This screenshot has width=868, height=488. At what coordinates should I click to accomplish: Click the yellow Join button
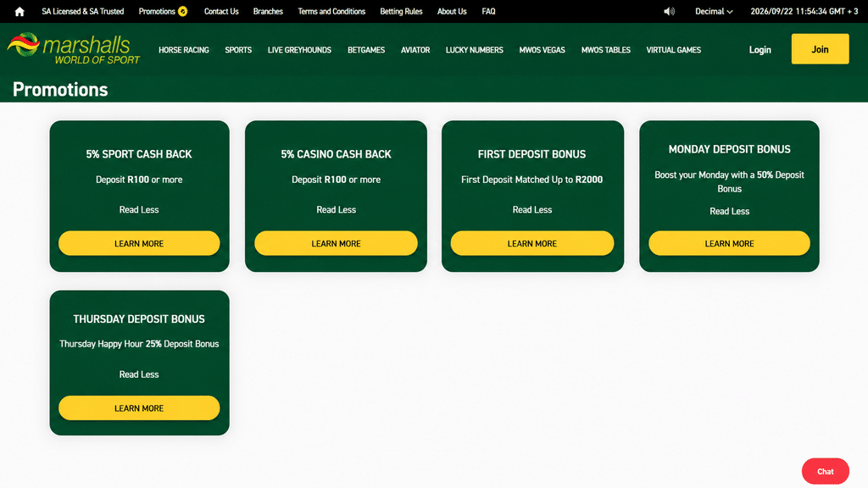(x=820, y=48)
